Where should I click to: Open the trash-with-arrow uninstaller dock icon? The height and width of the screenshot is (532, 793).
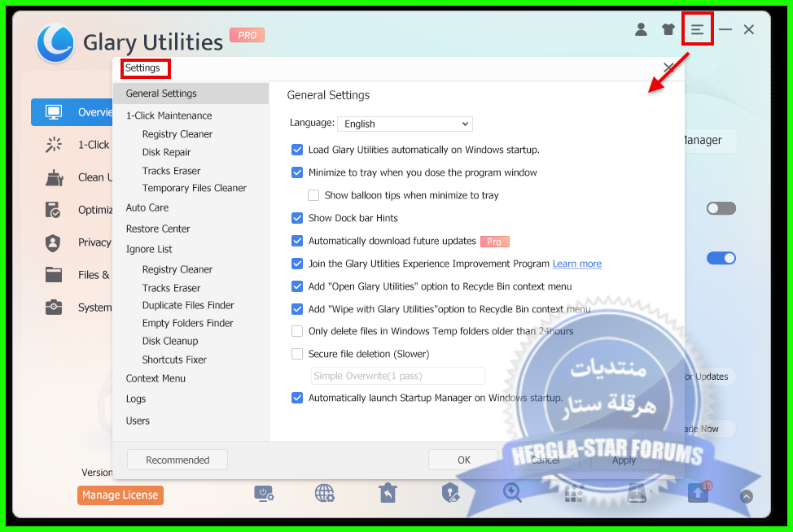click(388, 493)
